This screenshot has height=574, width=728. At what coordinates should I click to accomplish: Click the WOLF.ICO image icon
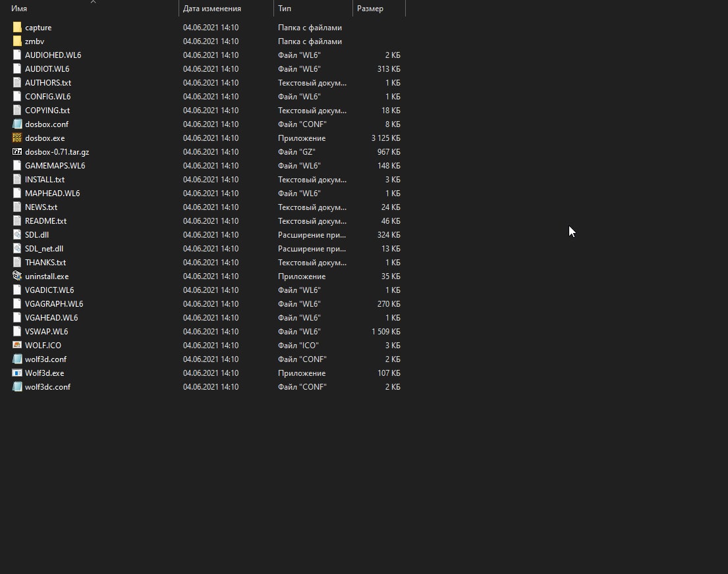coord(17,345)
